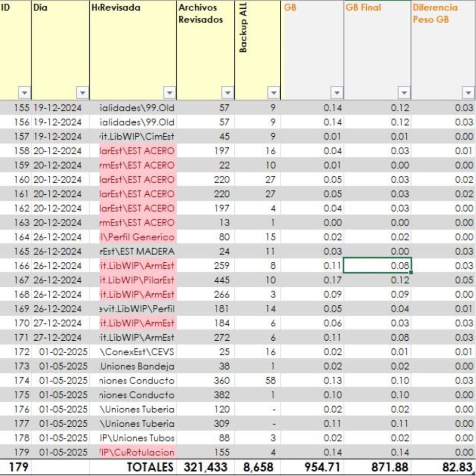Open Diferencia Peso GB filter dropdown

point(468,93)
